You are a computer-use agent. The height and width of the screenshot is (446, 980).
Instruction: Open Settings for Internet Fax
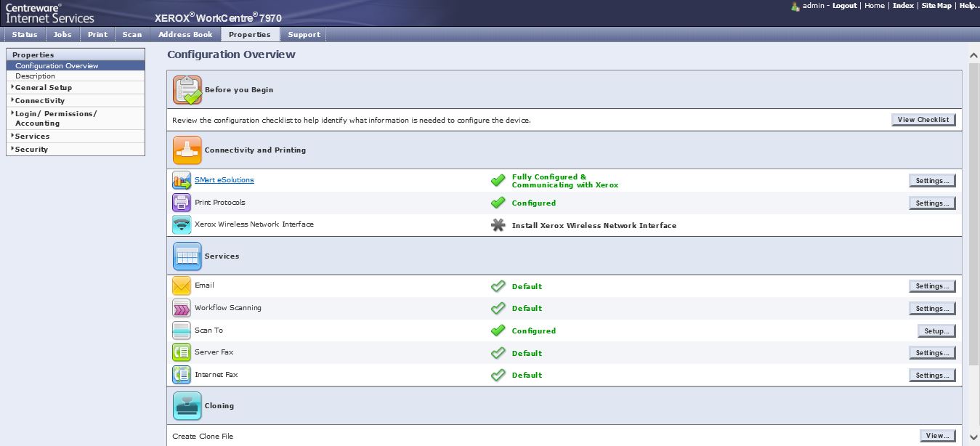coord(932,376)
